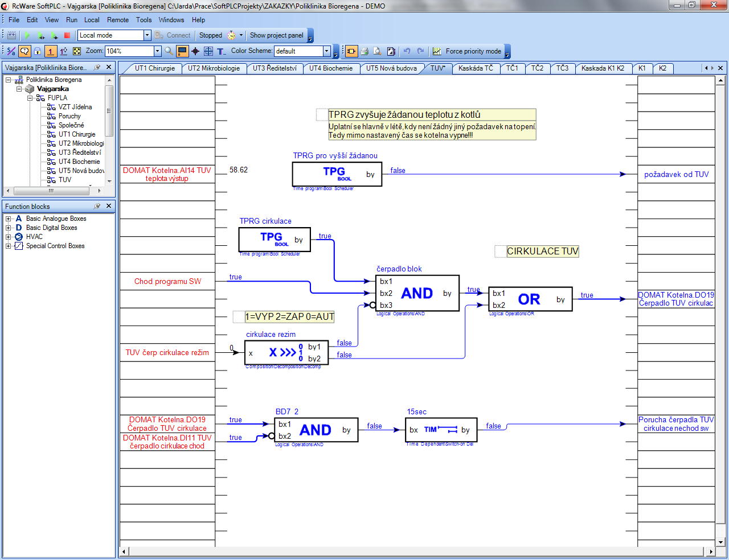Click the chart icon beside Force priority mode

[x=437, y=51]
